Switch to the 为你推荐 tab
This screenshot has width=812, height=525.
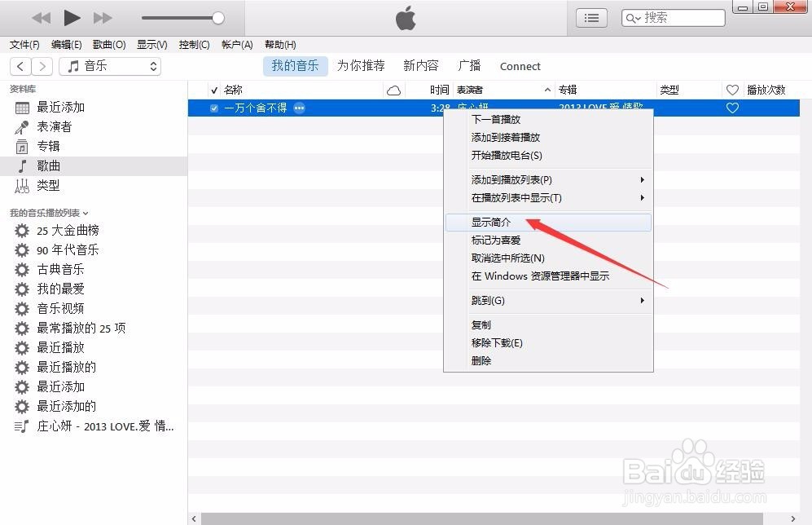pyautogui.click(x=361, y=66)
